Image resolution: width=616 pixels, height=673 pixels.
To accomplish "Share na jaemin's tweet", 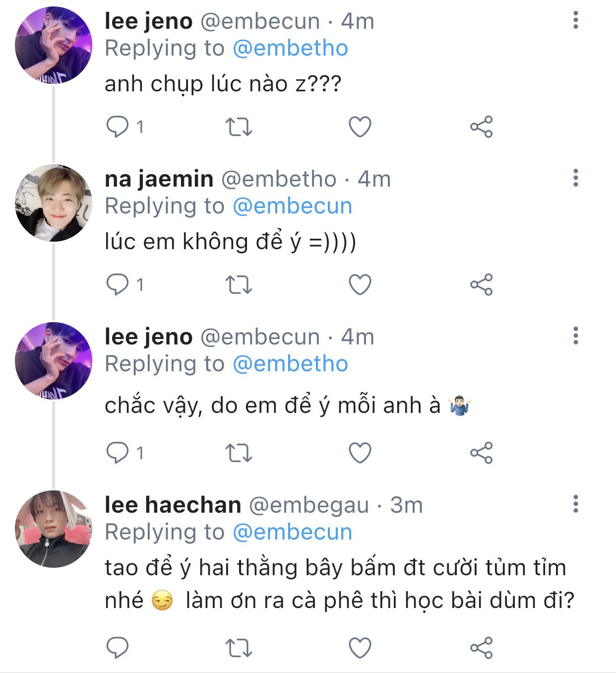I will (481, 285).
